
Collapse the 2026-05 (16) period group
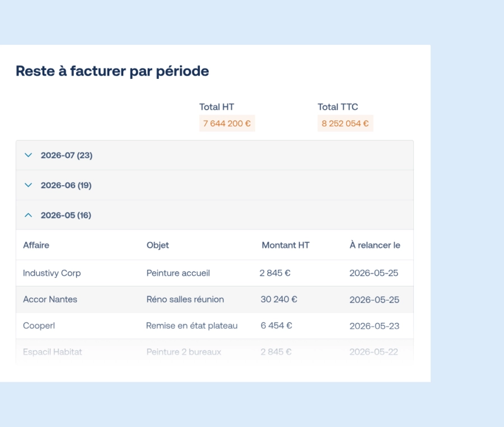click(66, 215)
